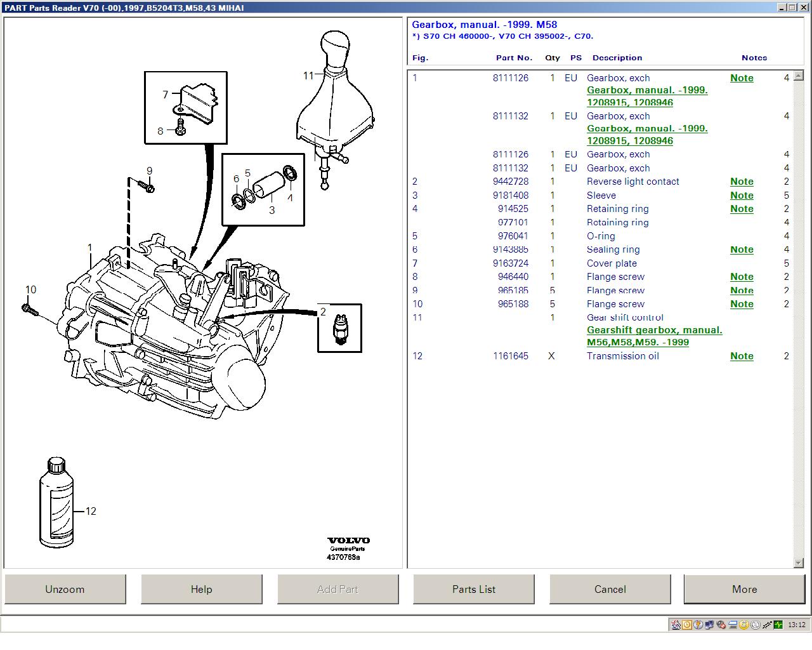The image size is (812, 650).
Task: Open the green pulse monitor tray icon
Action: coord(778,625)
